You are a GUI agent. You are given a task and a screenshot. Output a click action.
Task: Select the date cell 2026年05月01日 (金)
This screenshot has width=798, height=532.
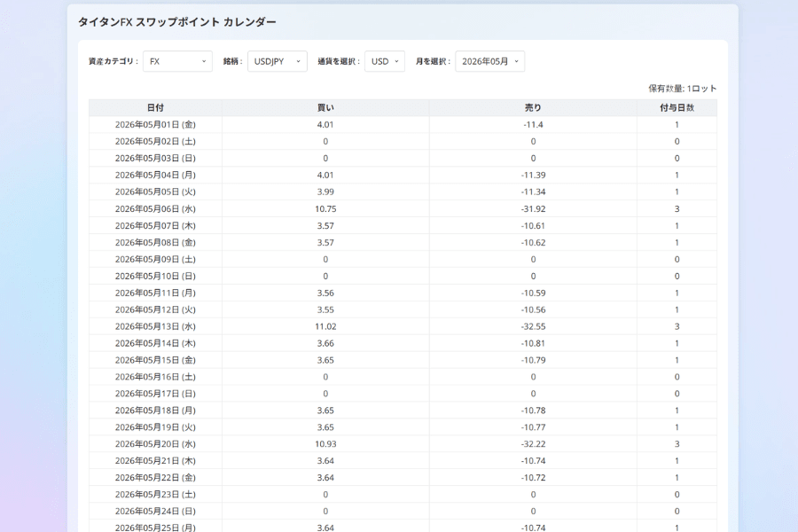coord(155,125)
